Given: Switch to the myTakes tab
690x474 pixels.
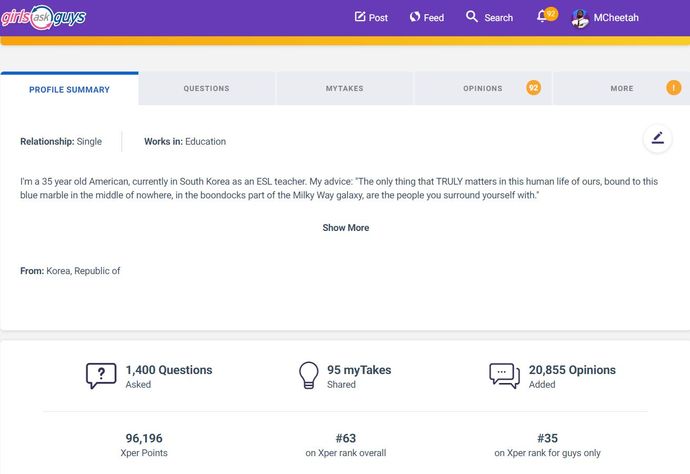Looking at the screenshot, I should tap(345, 88).
